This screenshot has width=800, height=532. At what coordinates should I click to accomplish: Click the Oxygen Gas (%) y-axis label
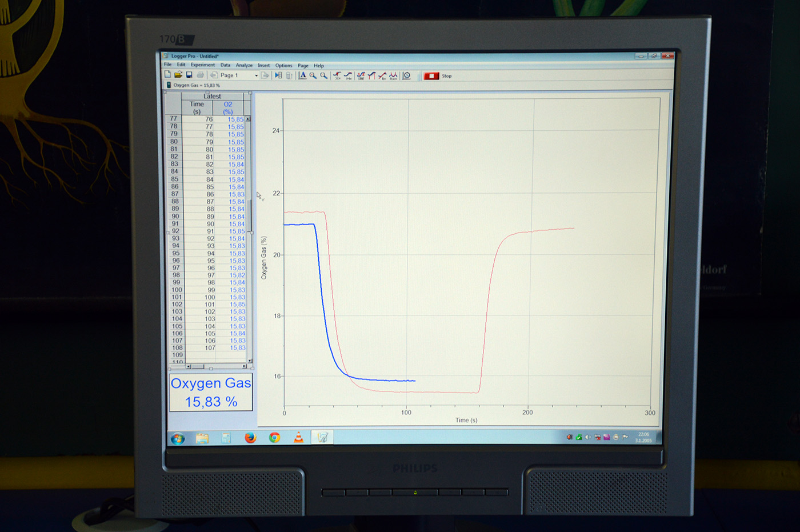point(264,258)
